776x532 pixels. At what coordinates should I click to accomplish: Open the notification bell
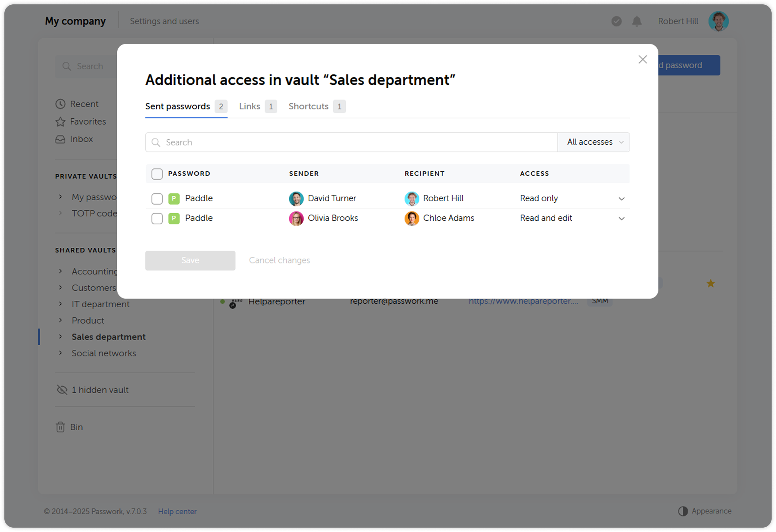click(x=636, y=21)
